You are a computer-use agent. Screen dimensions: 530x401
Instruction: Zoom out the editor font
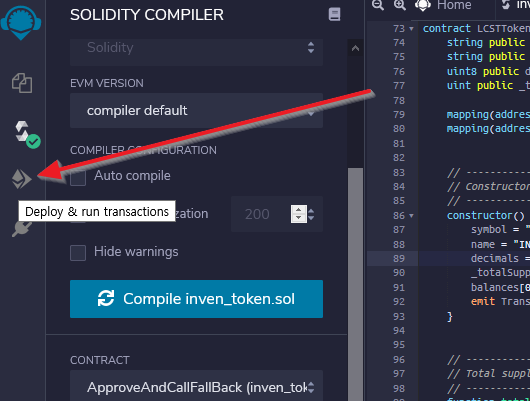click(x=378, y=5)
